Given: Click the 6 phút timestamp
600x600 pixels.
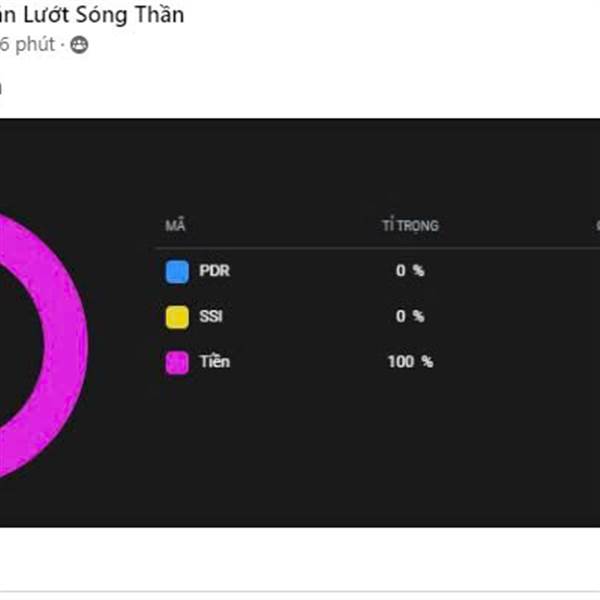Looking at the screenshot, I should (x=27, y=44).
